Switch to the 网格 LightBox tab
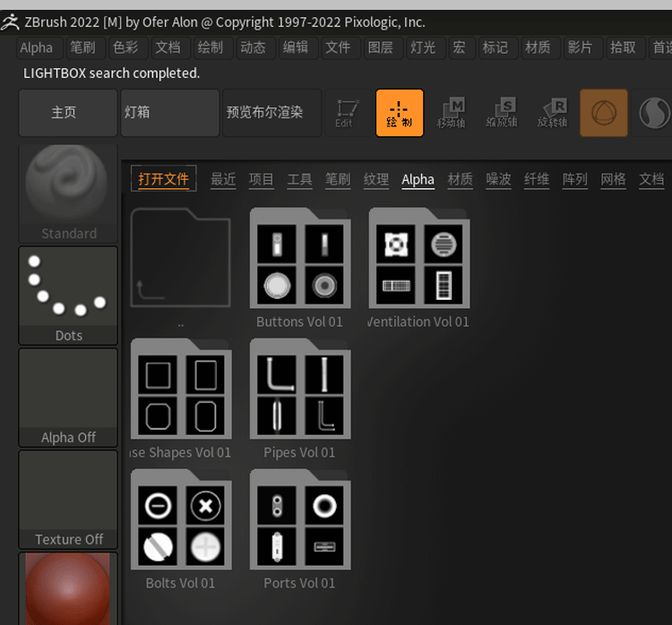 click(x=613, y=179)
